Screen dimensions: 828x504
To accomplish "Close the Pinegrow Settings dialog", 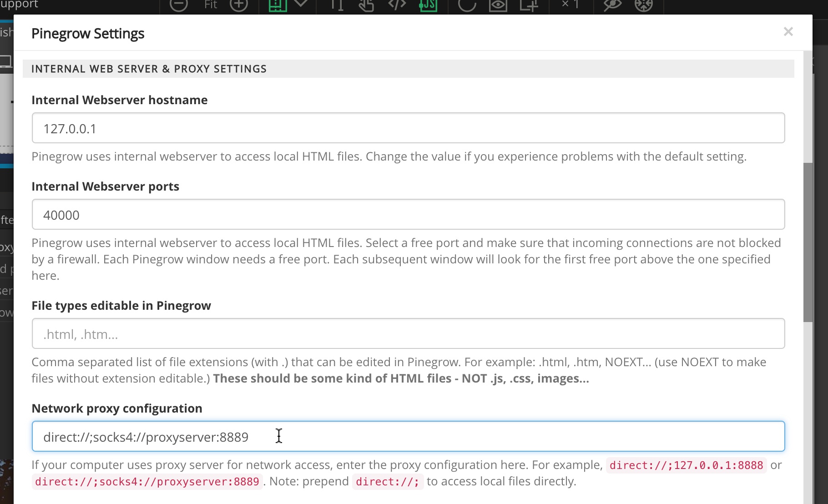I will (788, 31).
